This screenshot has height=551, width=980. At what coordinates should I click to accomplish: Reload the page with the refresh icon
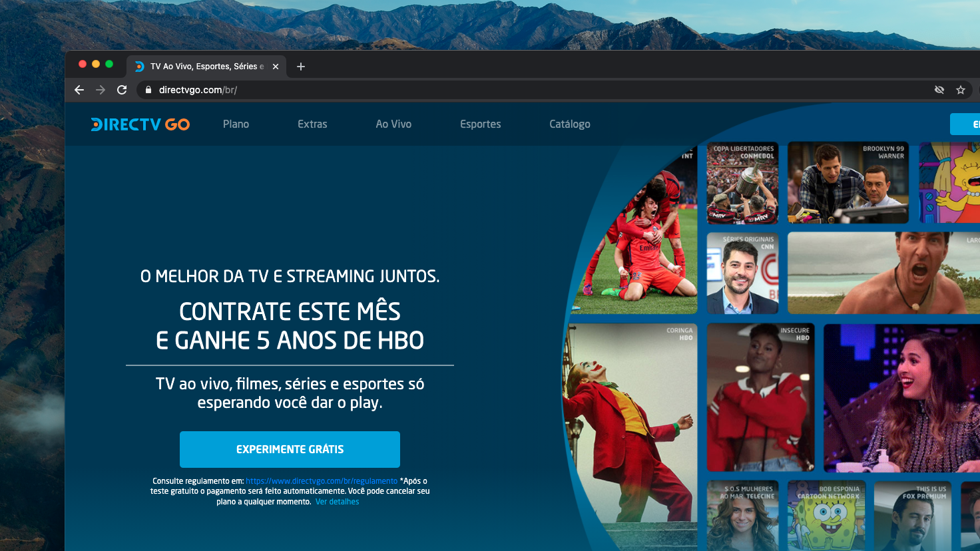pos(122,90)
